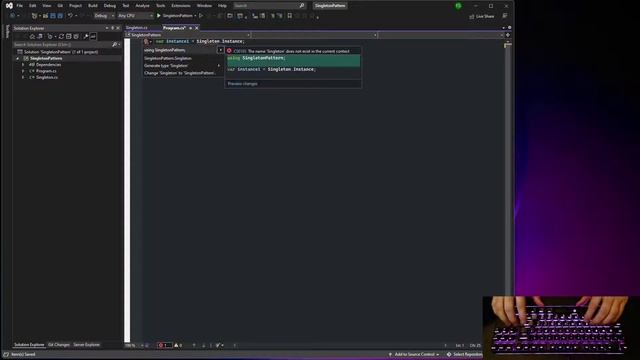This screenshot has width=640, height=360.
Task: Click Collapse All icon in Solution Explorer
Action: (x=69, y=36)
